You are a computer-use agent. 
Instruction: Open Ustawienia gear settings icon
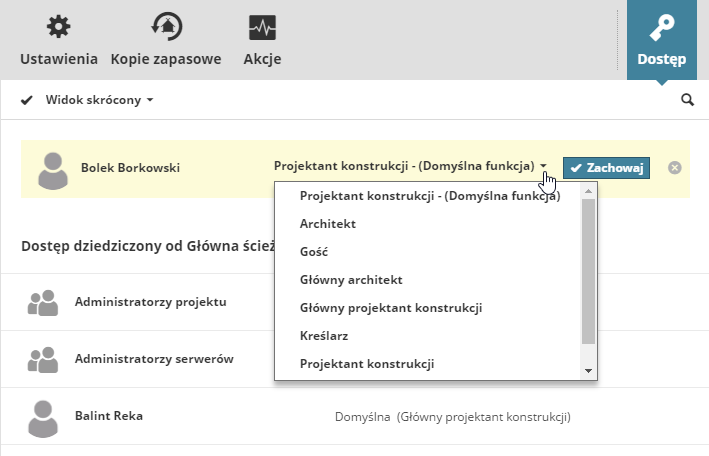tap(59, 28)
